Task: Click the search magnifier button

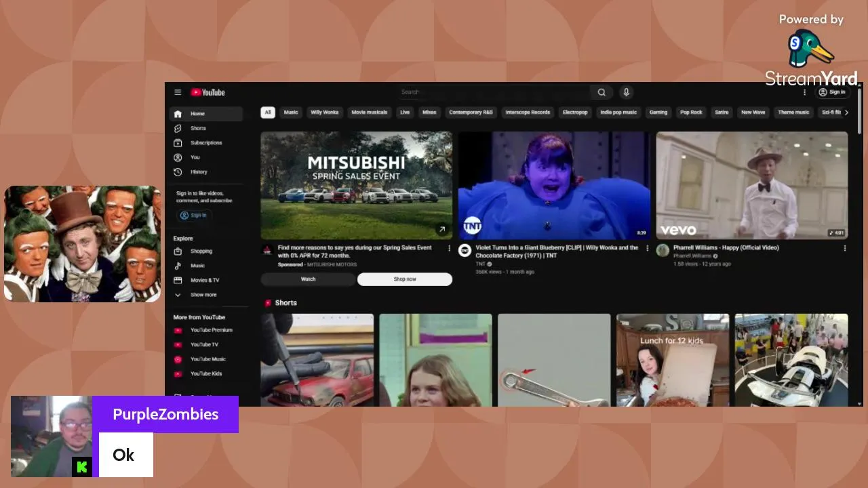Action: point(601,92)
